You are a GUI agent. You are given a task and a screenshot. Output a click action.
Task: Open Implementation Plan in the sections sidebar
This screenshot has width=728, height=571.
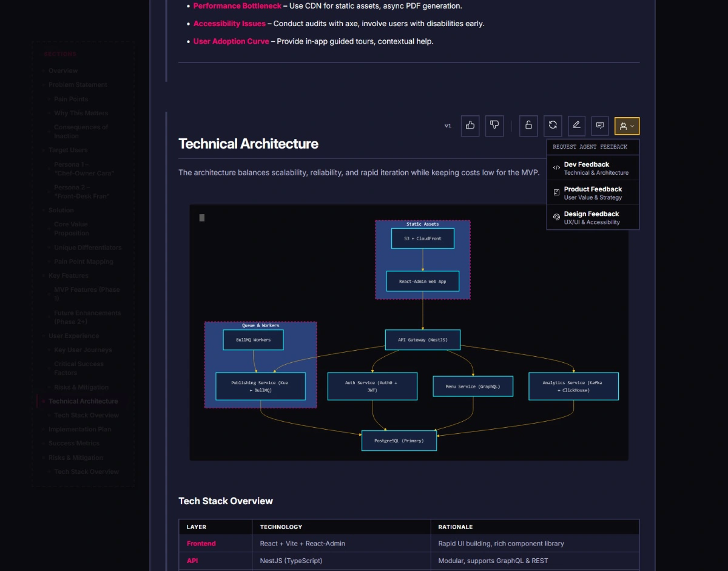pyautogui.click(x=79, y=429)
